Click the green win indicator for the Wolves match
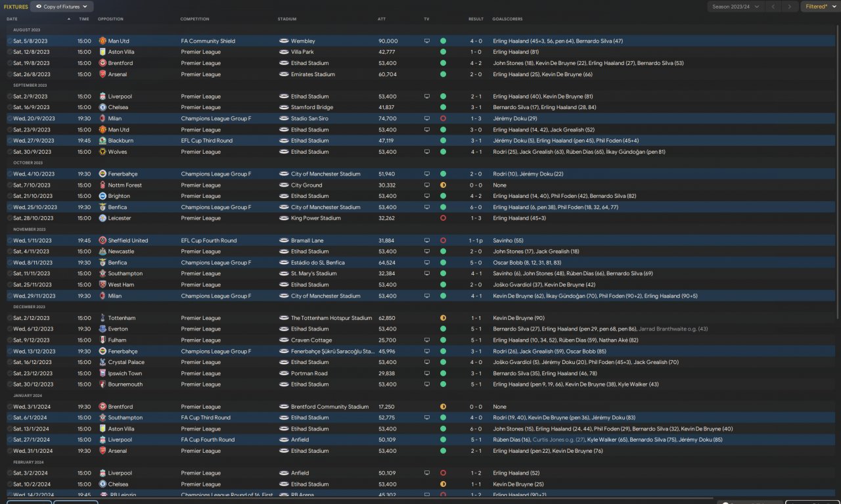The image size is (841, 504). (x=443, y=152)
